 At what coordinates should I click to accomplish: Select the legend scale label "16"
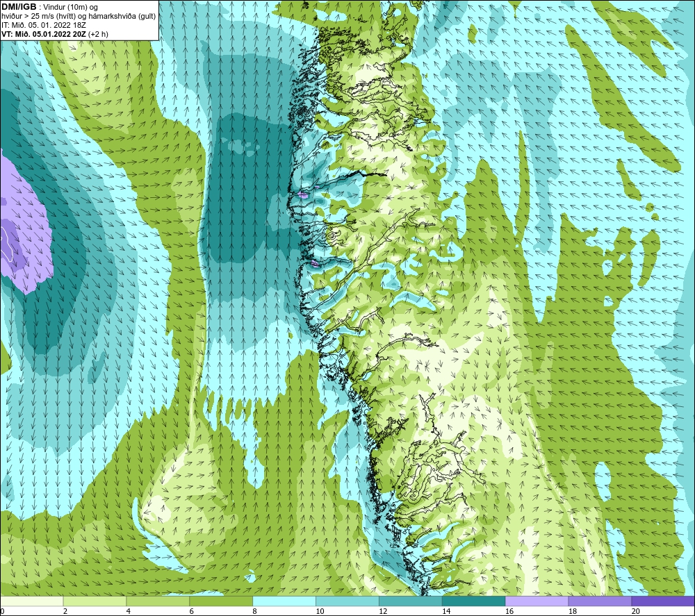(509, 612)
